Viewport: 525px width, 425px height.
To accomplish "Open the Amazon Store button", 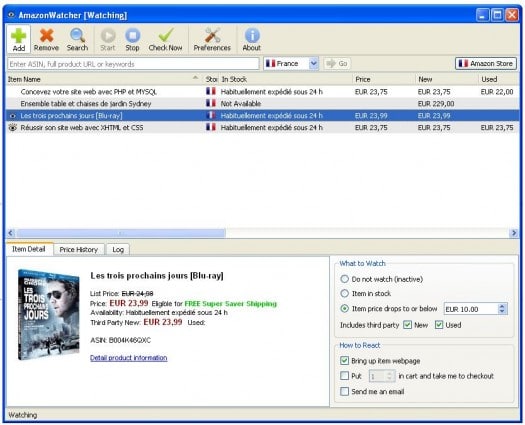I will tap(485, 64).
